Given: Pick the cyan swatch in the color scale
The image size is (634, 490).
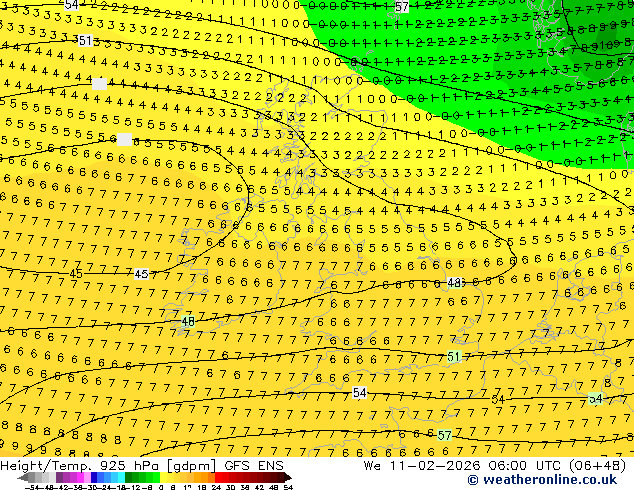Looking at the screenshot, I should pyautogui.click(x=121, y=477).
